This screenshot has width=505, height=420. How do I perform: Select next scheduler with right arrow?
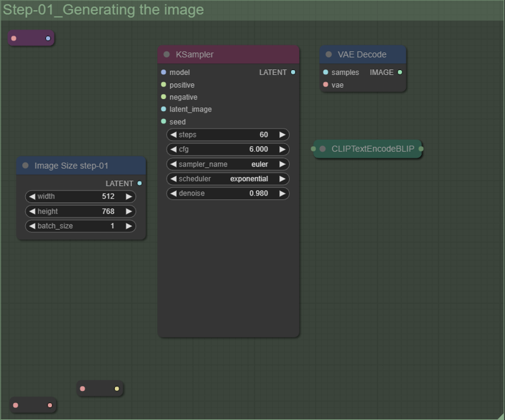[x=282, y=178]
